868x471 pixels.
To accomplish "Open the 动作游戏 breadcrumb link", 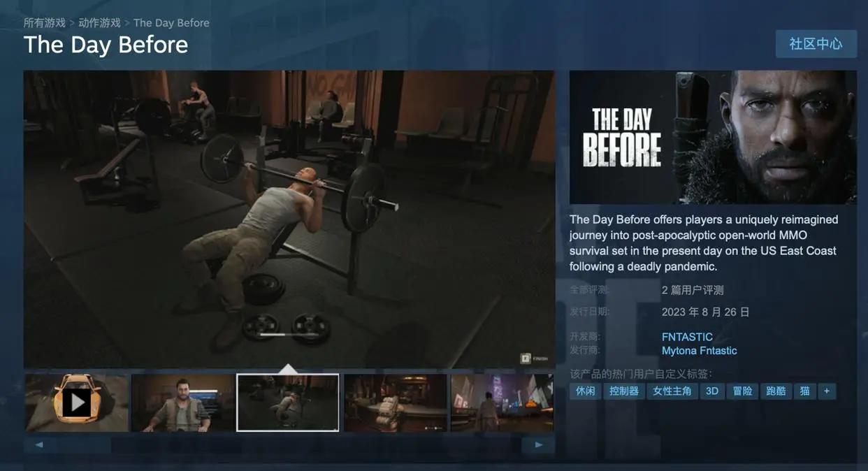I will tap(99, 23).
